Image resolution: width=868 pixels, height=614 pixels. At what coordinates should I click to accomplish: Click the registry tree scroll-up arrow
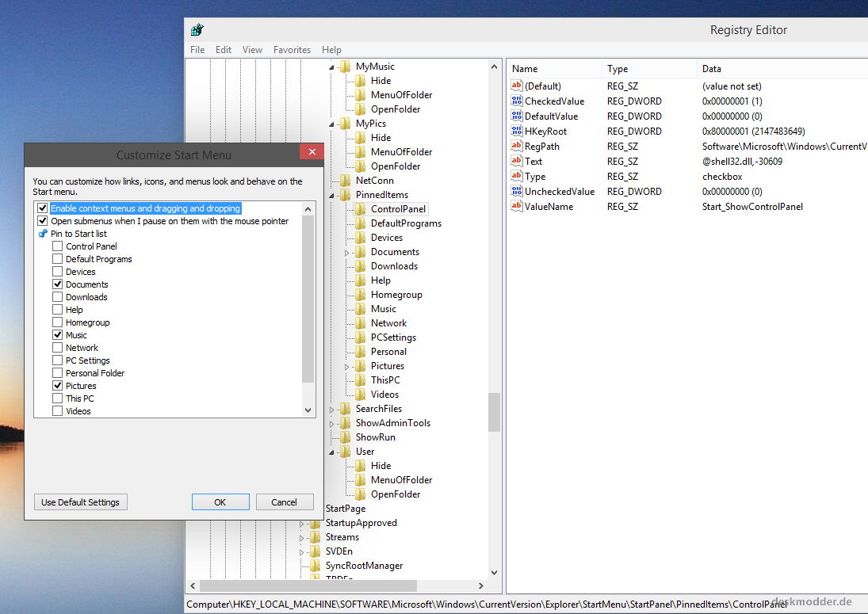(494, 67)
